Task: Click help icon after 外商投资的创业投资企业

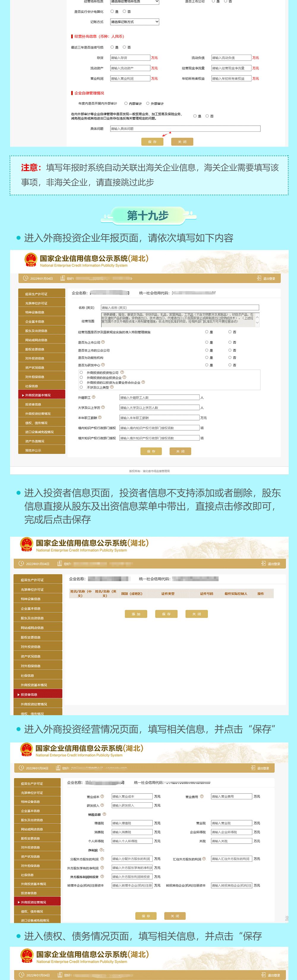Action: coord(124,377)
